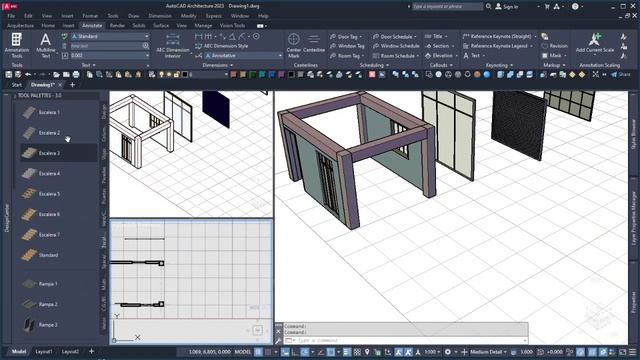Click the Share button in toolbar

(x=621, y=74)
